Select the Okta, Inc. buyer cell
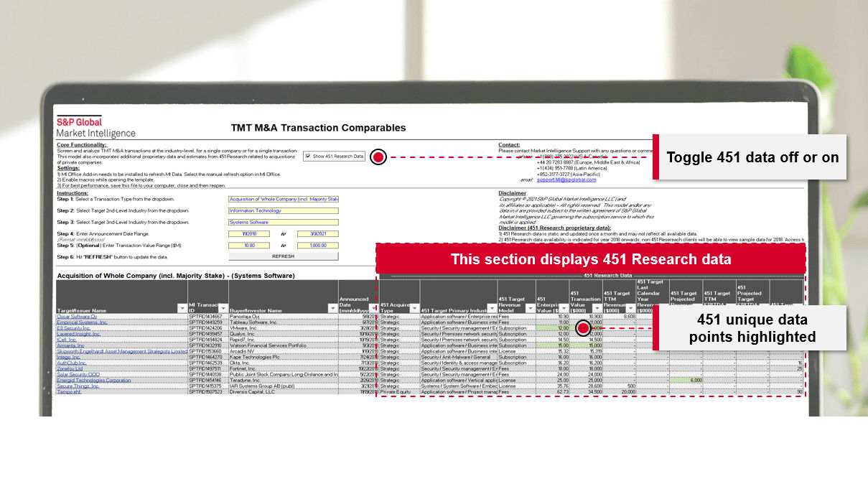Image resolution: width=868 pixels, height=484 pixels. point(284,363)
